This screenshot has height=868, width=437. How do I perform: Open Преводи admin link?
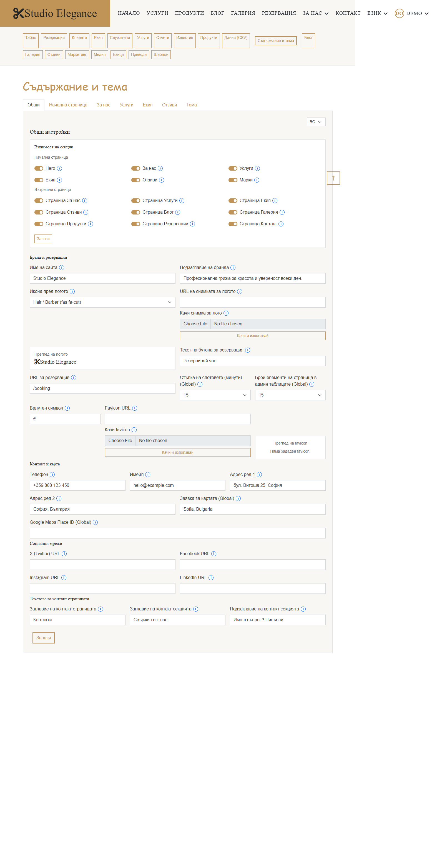[139, 54]
